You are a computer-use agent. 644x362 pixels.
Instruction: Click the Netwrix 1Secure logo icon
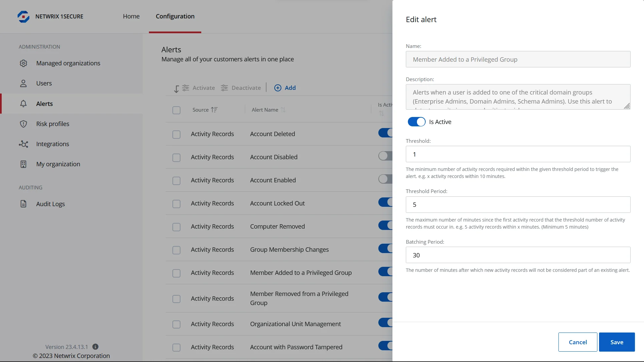coord(23,16)
